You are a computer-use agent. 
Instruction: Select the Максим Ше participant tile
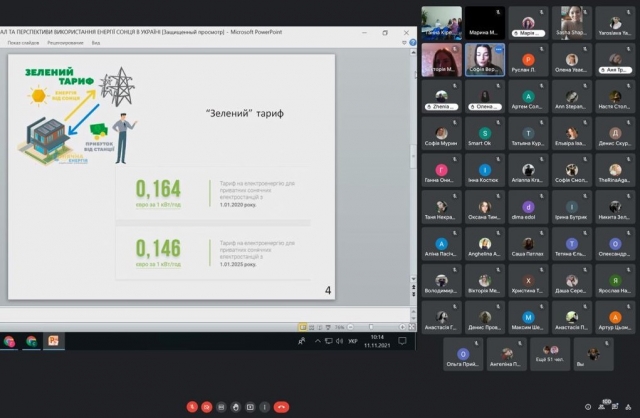click(528, 318)
